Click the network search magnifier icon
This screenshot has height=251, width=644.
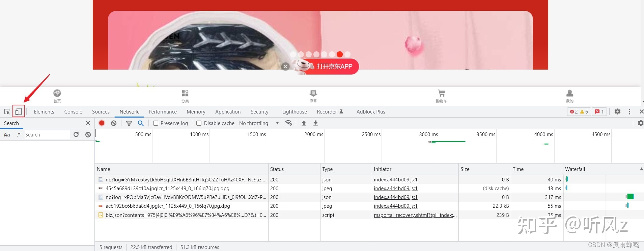pyautogui.click(x=141, y=123)
